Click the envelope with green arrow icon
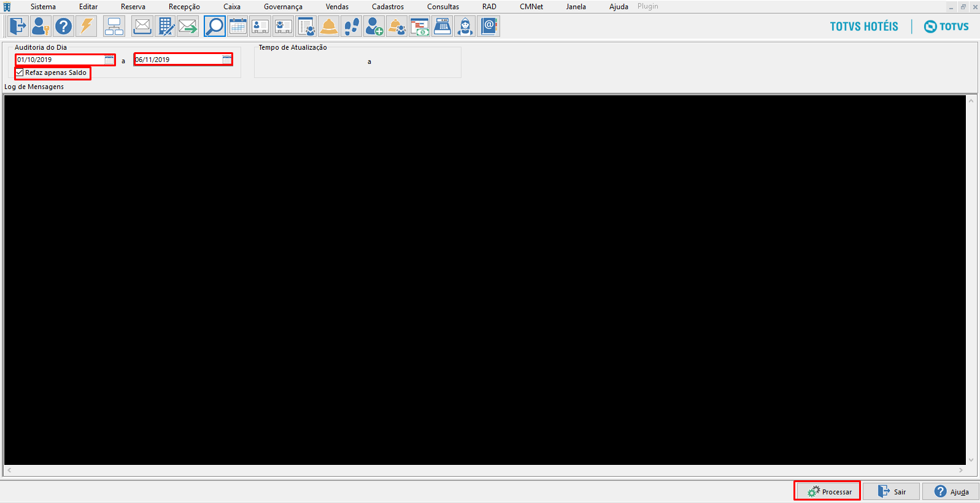Image resolution: width=980 pixels, height=503 pixels. tap(188, 26)
